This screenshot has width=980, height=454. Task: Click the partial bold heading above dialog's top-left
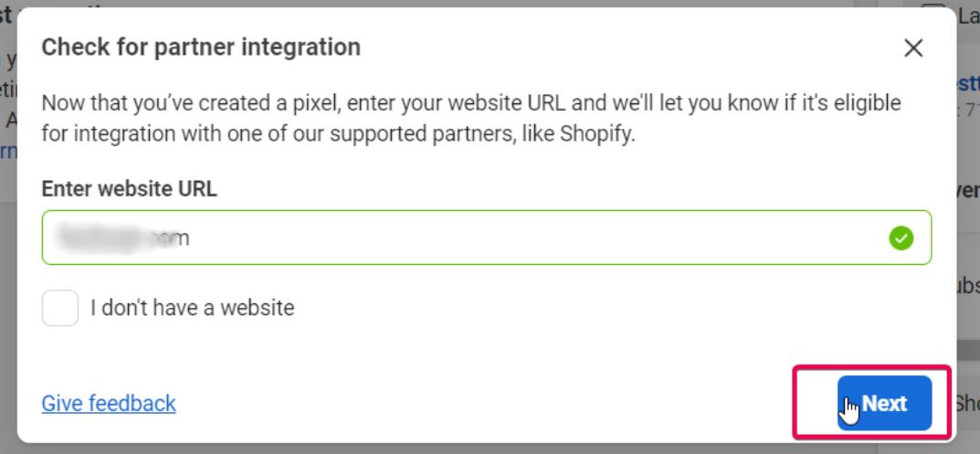coord(7,16)
